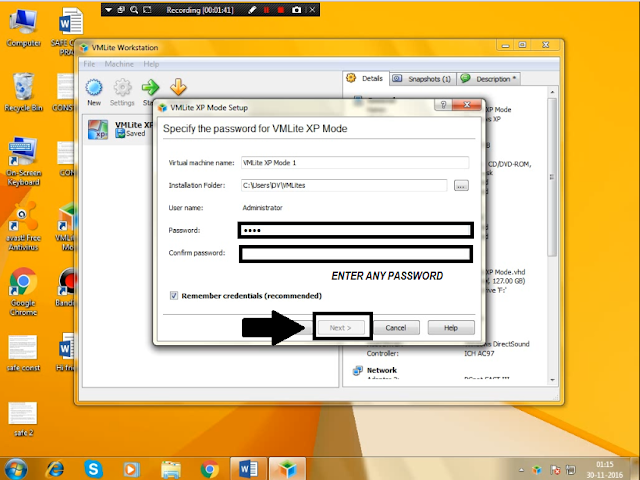
Task: Click the orange Discard down-arrow icon
Action: tap(178, 87)
